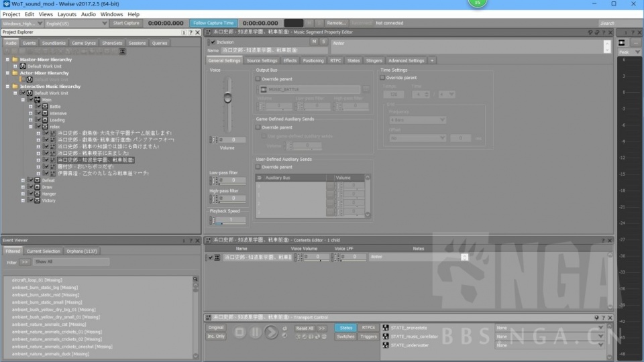The height and width of the screenshot is (362, 644).
Task: Click the Master-Mixer Hierarchy folder icon
Action: [x=15, y=60]
